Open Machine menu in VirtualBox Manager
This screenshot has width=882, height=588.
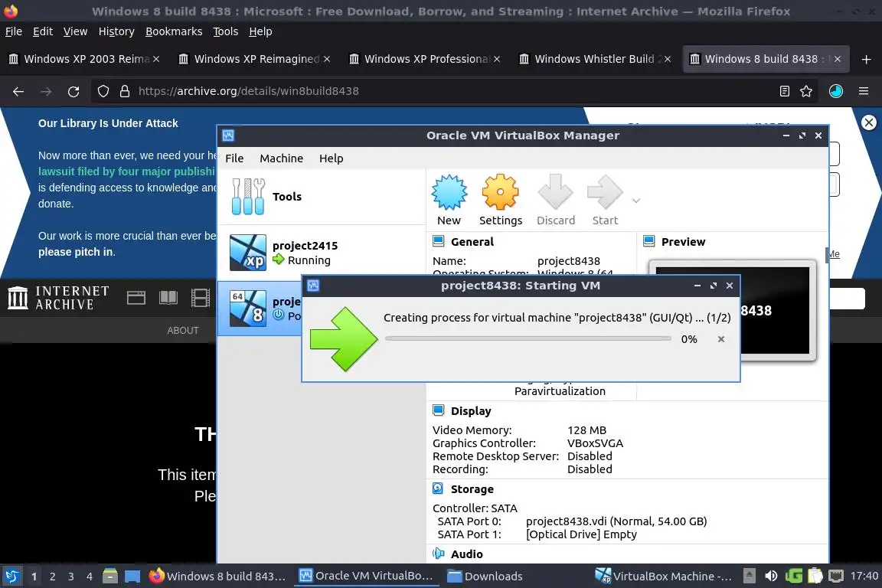pos(281,158)
